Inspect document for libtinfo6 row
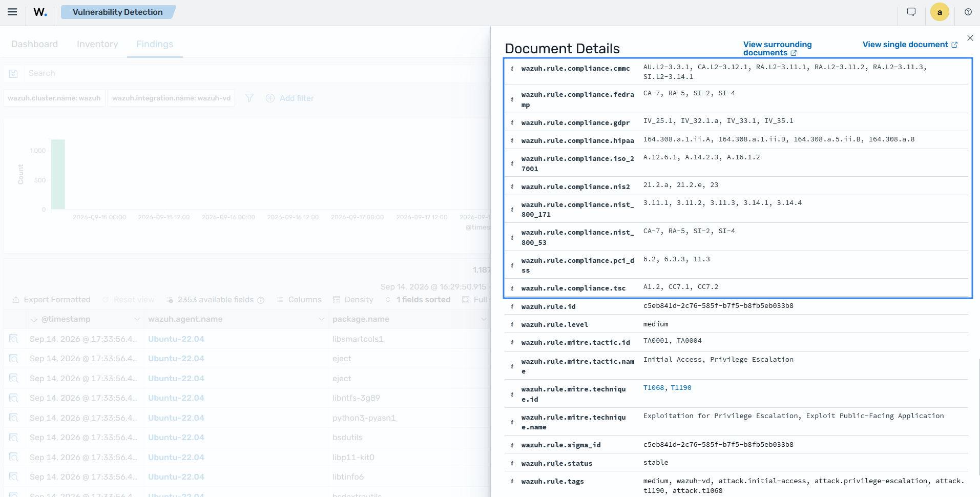Image resolution: width=980 pixels, height=497 pixels. 14,477
